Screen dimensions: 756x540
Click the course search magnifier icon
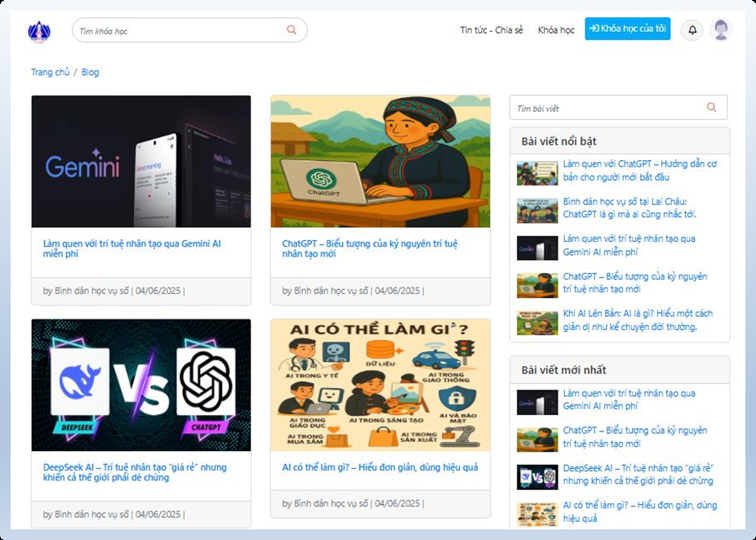point(291,30)
